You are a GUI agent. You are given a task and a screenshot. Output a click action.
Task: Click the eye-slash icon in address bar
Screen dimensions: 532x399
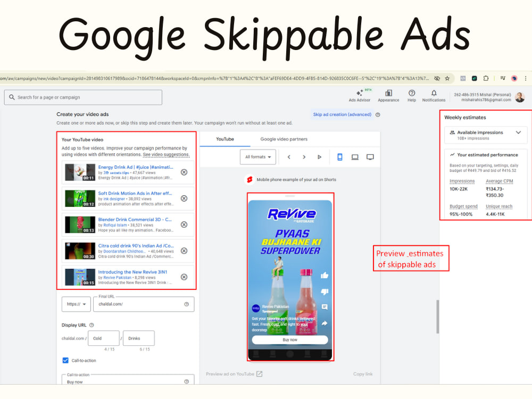tap(437, 78)
